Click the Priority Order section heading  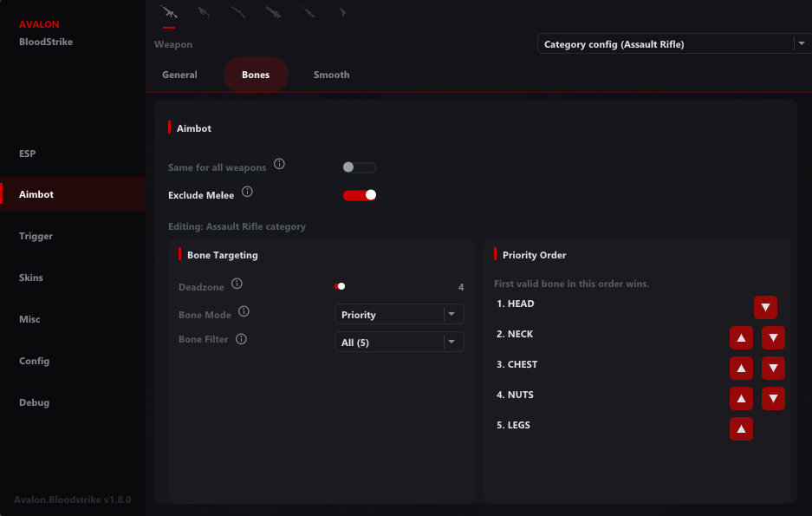(x=535, y=255)
